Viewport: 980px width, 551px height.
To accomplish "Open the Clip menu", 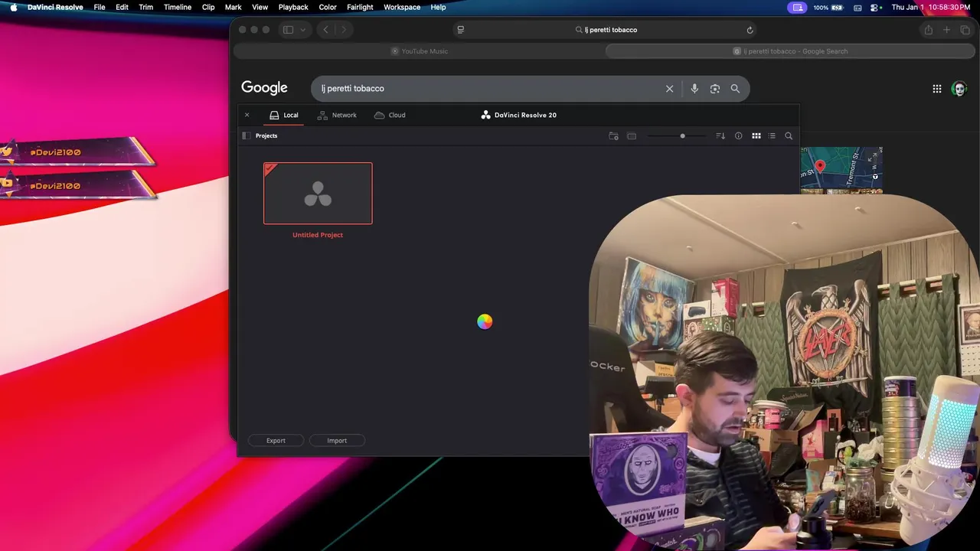I will [208, 7].
